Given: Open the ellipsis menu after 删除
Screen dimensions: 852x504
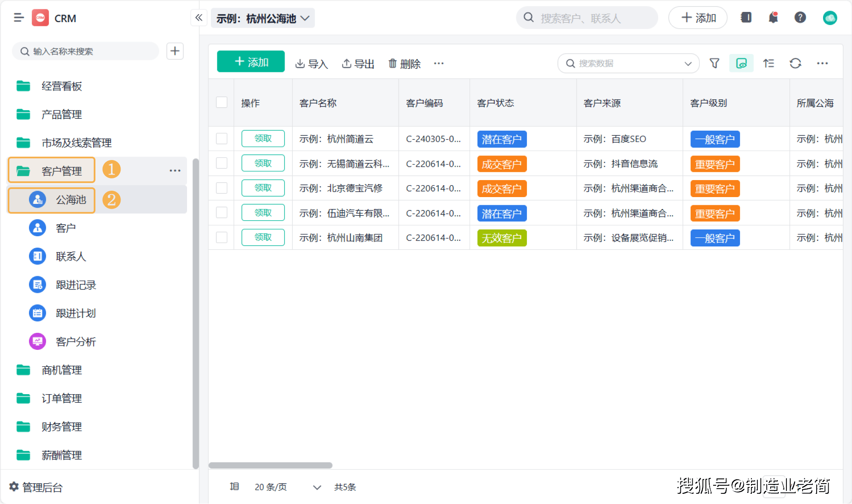Looking at the screenshot, I should (x=439, y=63).
